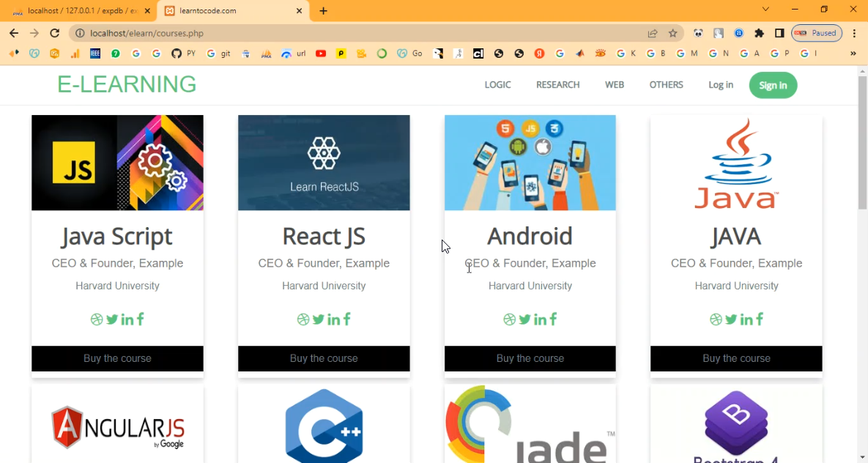Image resolution: width=868 pixels, height=463 pixels.
Task: Click the Twitter icon under React JS
Action: 319,319
